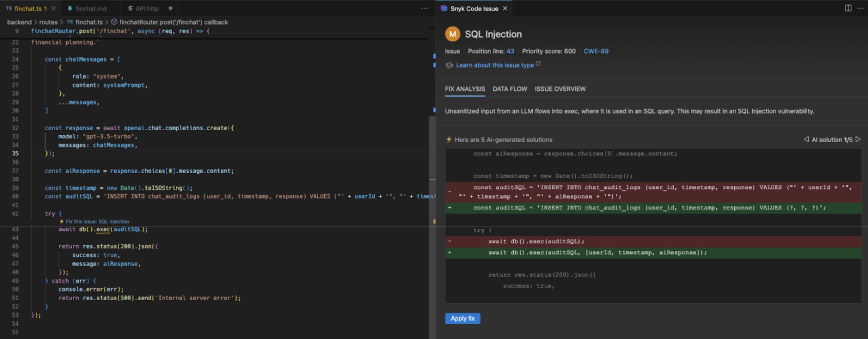Click the orange M severity badge
Image resolution: width=868 pixels, height=339 pixels.
(x=452, y=34)
